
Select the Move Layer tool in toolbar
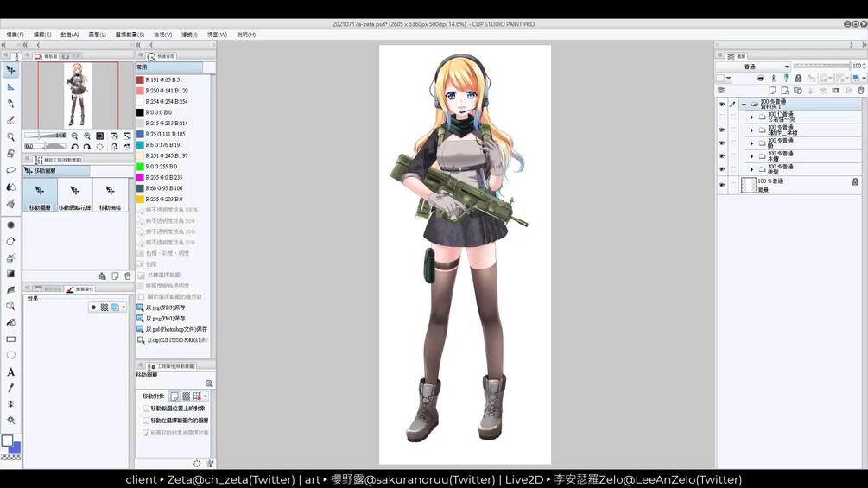click(x=10, y=70)
